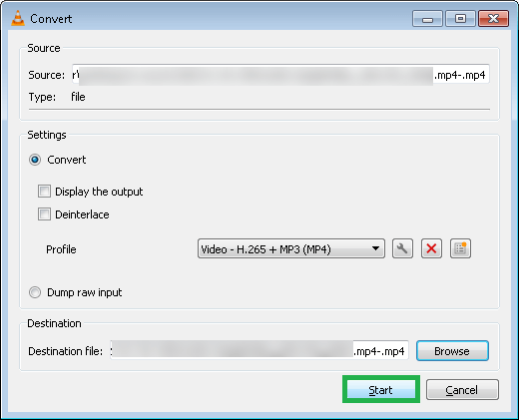Click the Source path field
519x420 pixels.
click(280, 75)
